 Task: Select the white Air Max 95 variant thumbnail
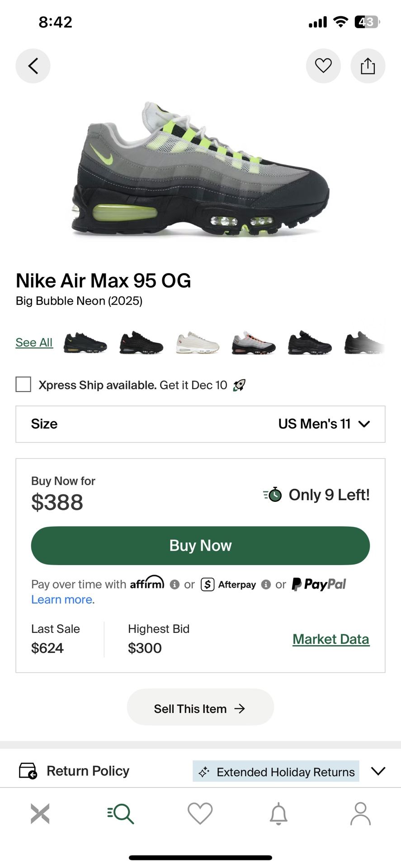pyautogui.click(x=197, y=343)
